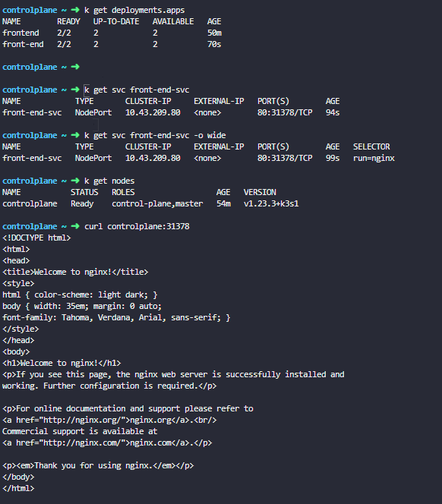Click the 'body { width: 35em; margin: 0 auto;' line
The width and height of the screenshot is (442, 504).
[x=82, y=307]
